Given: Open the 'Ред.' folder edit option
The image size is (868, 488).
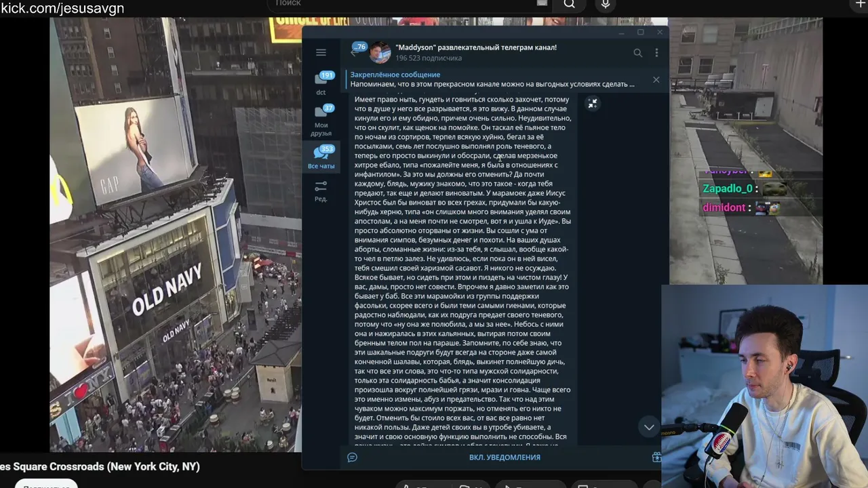Looking at the screenshot, I should 321,190.
